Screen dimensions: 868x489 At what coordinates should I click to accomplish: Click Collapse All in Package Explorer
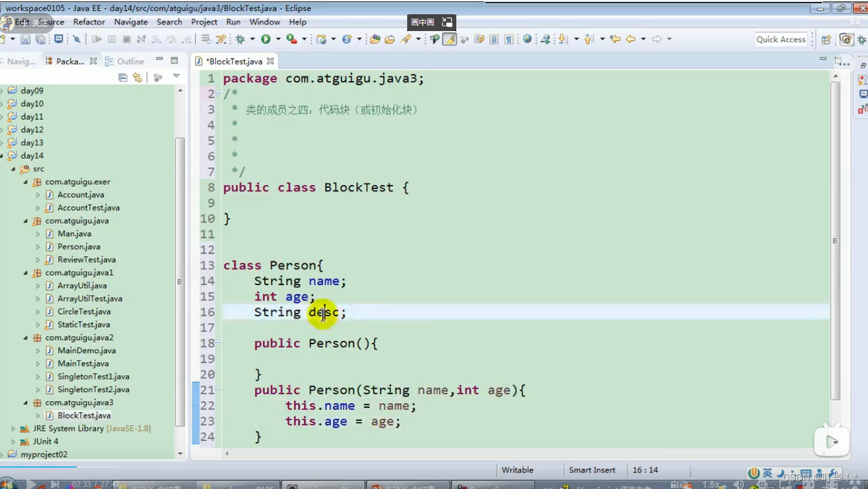pos(123,77)
